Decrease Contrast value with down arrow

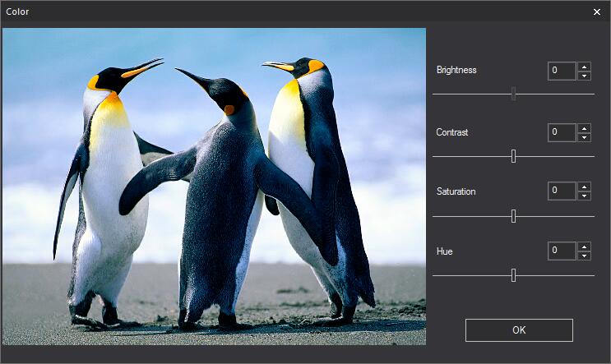584,136
